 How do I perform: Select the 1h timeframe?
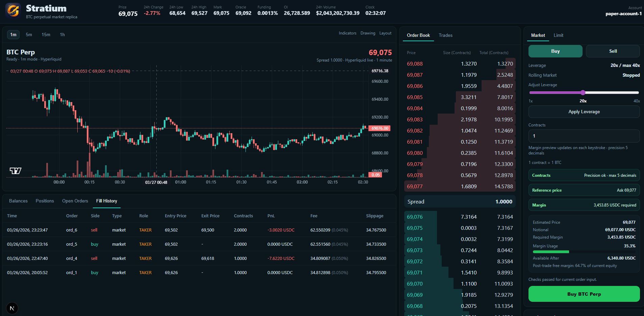[62, 34]
